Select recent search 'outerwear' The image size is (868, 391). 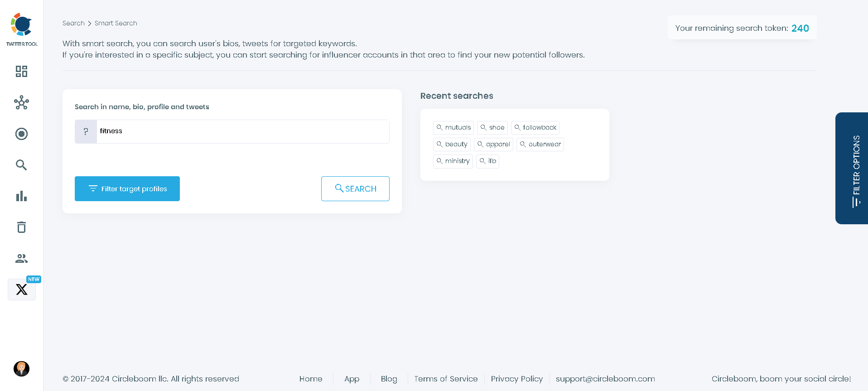click(540, 145)
